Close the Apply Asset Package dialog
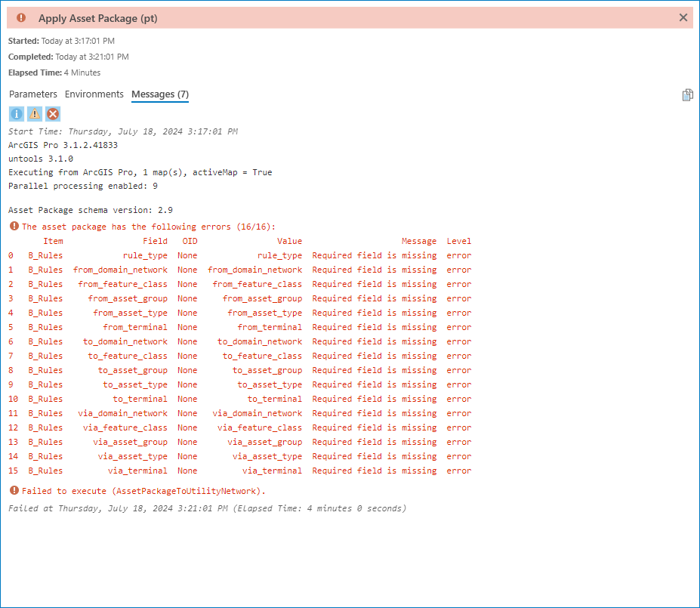Screen dimensions: 700x608 682,17
